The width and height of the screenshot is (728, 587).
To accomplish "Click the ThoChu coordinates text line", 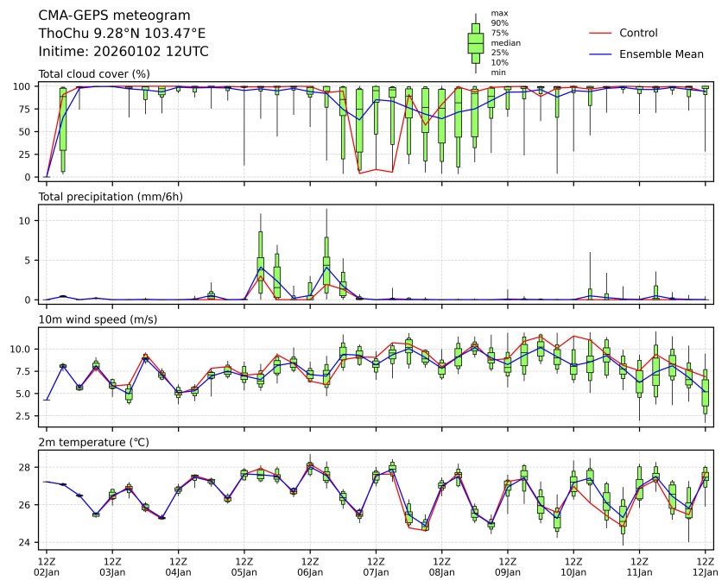I will pyautogui.click(x=123, y=34).
